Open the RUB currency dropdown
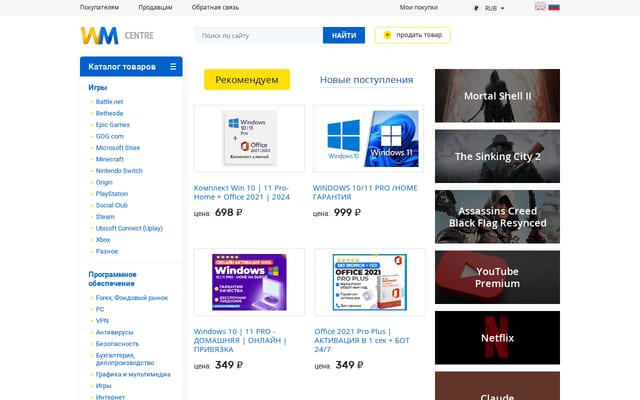640x400 pixels. pyautogui.click(x=489, y=8)
